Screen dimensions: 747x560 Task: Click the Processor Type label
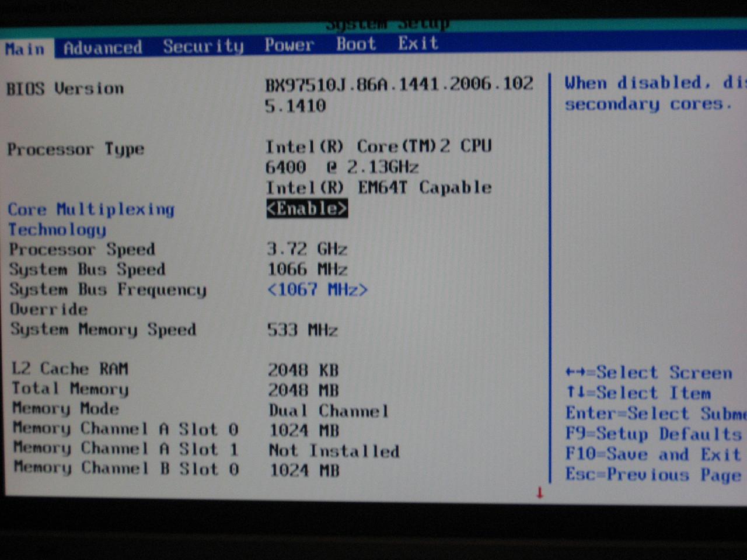pyautogui.click(x=75, y=149)
